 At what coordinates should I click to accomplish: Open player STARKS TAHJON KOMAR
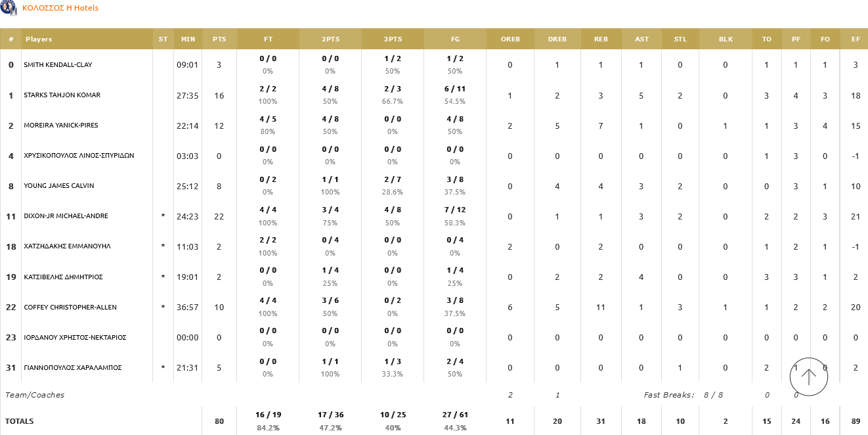pos(62,95)
